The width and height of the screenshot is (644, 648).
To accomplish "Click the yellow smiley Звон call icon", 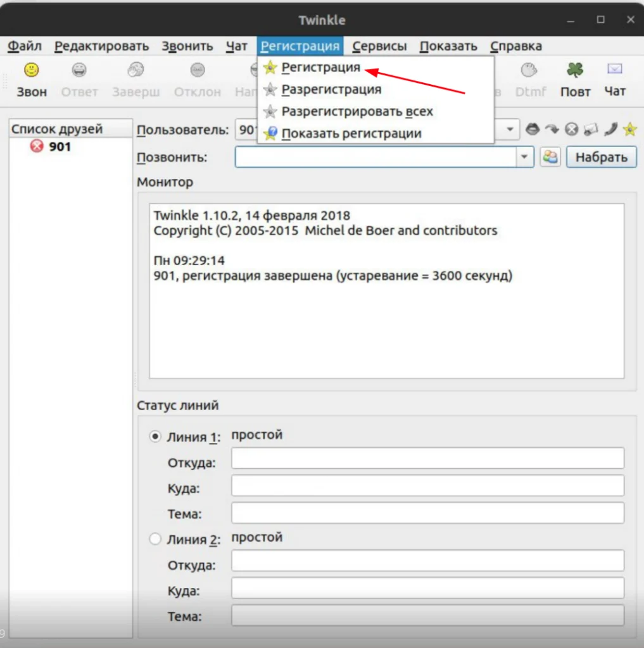I will (x=32, y=70).
